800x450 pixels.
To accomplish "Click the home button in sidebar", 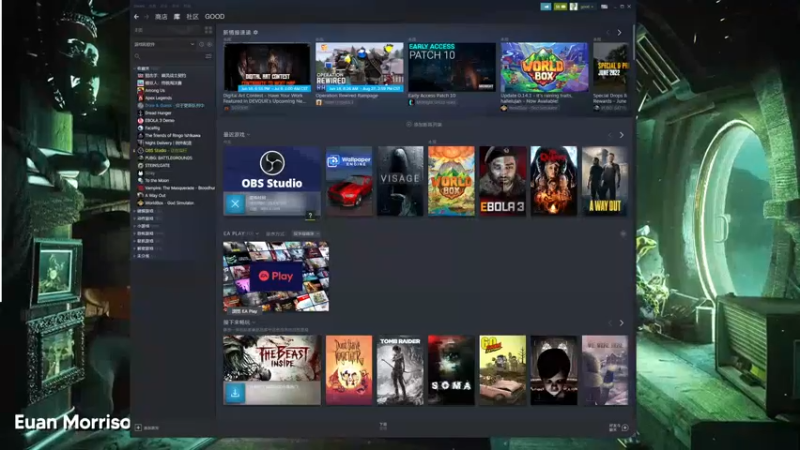I will [166, 30].
